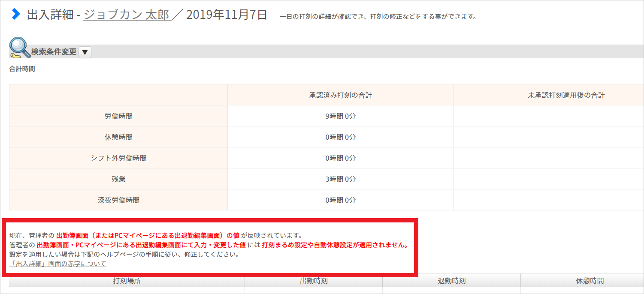644x294 pixels.
Task: Click the blue chevron icon beside 出入詳細
Action: click(x=16, y=14)
